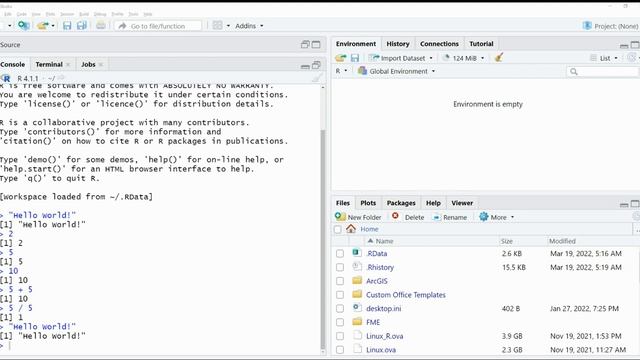Image resolution: width=640 pixels, height=360 pixels.
Task: Switch to the Terminal tab
Action: (49, 64)
